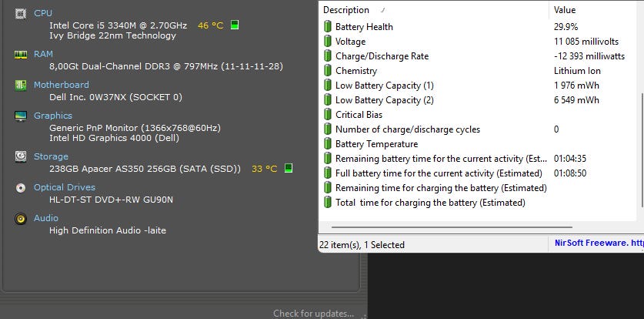
Task: Click the 33 °C storage temperature reading
Action: pos(265,169)
